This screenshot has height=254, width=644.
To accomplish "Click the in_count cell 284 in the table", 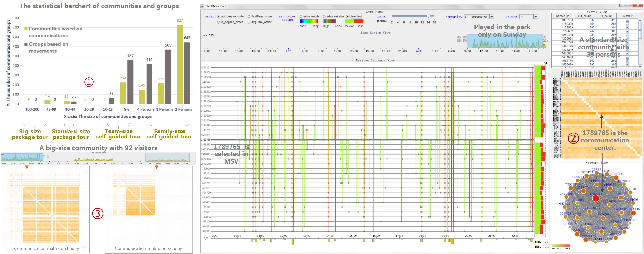I will pyautogui.click(x=606, y=24).
